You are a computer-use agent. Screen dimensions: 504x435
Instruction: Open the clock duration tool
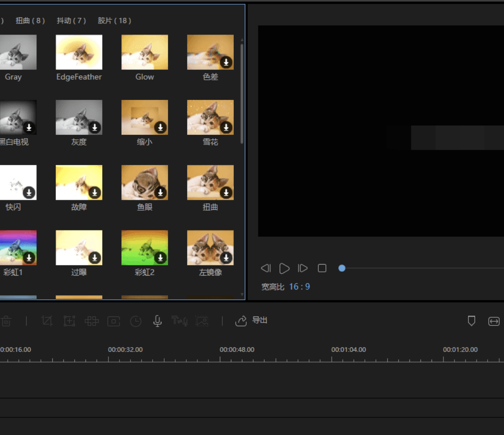pos(136,321)
